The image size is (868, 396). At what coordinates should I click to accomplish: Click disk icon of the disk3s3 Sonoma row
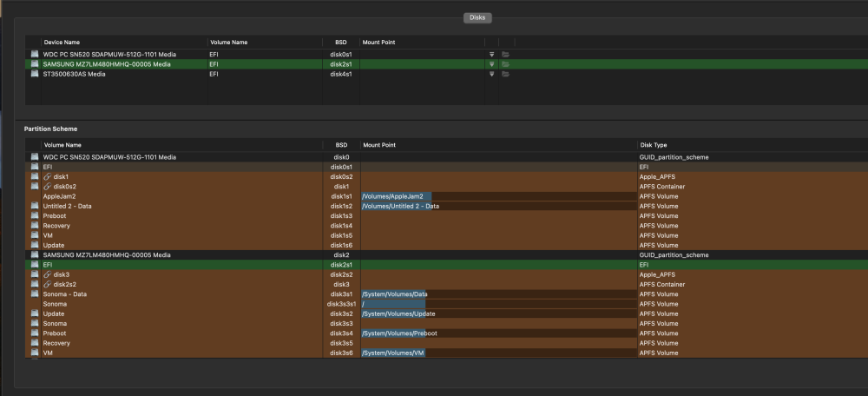[35, 323]
